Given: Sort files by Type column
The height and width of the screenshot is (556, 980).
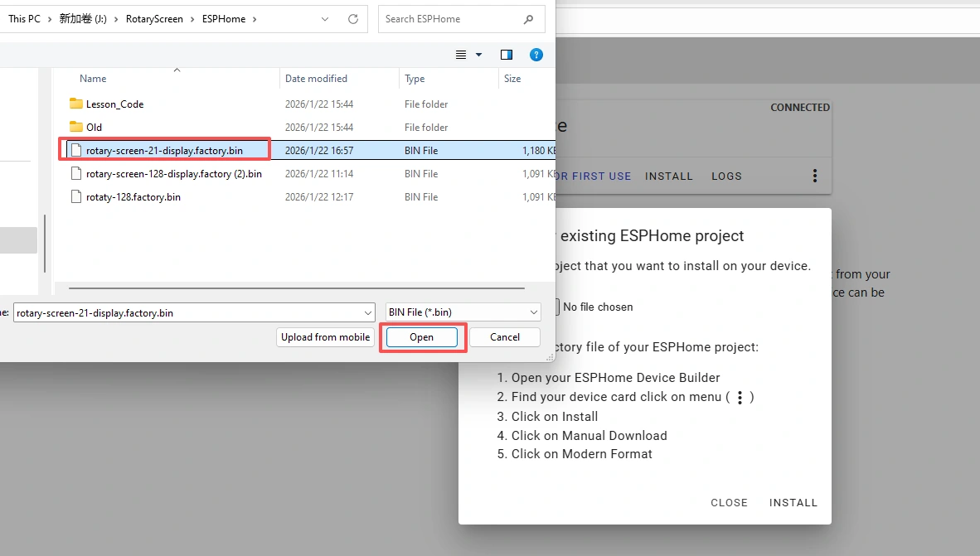Looking at the screenshot, I should pos(415,79).
